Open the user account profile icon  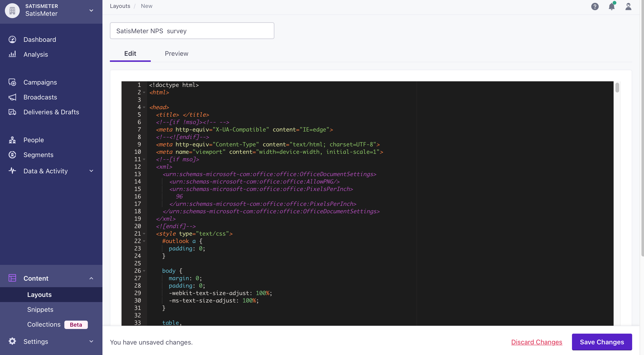pyautogui.click(x=628, y=6)
